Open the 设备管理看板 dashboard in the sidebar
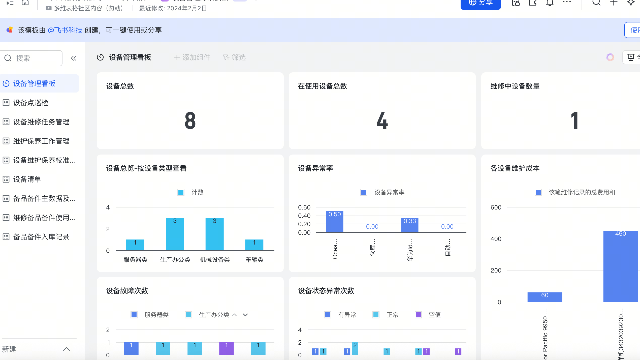This screenshot has width=640, height=360. pyautogui.click(x=39, y=83)
